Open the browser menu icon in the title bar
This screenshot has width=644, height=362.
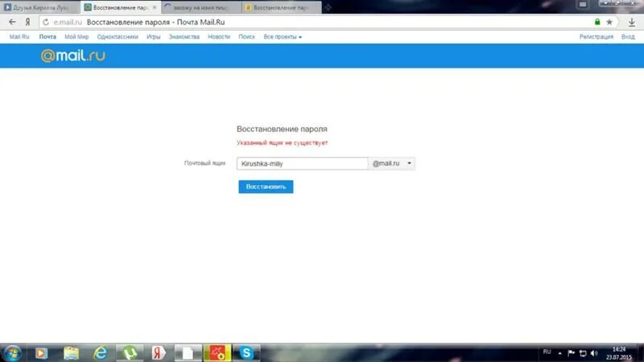point(583,5)
